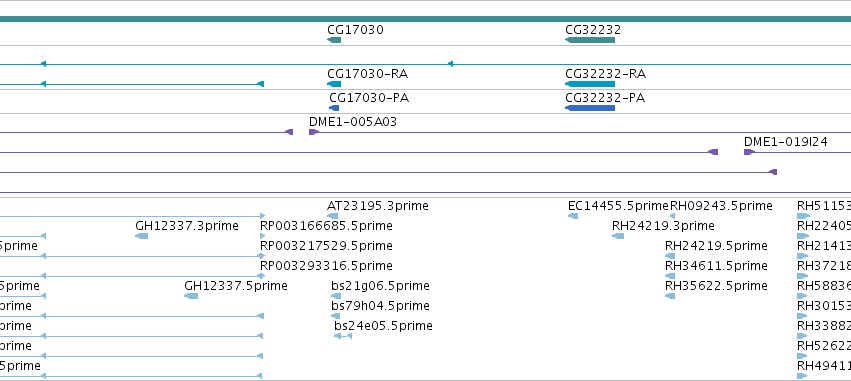The height and width of the screenshot is (381, 851).
Task: Open the RP003166685.5prime feature label
Action: [x=326, y=226]
